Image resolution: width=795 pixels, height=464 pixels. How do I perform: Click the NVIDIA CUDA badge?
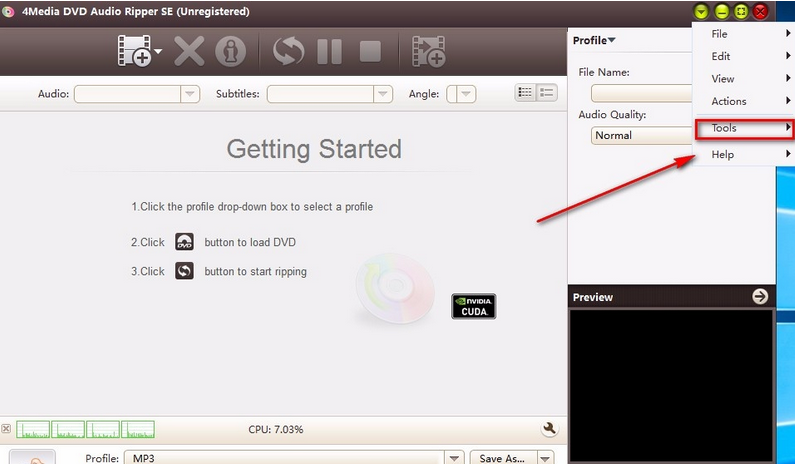click(474, 306)
